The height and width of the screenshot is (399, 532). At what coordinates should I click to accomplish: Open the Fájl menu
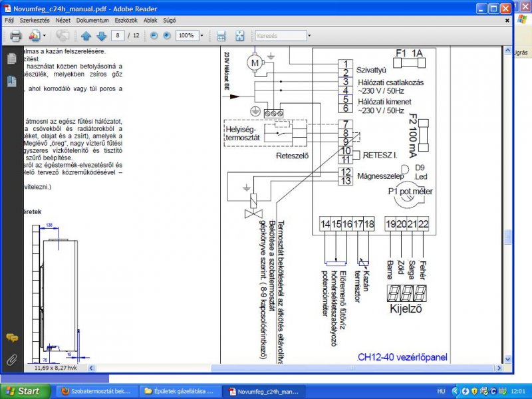9,21
